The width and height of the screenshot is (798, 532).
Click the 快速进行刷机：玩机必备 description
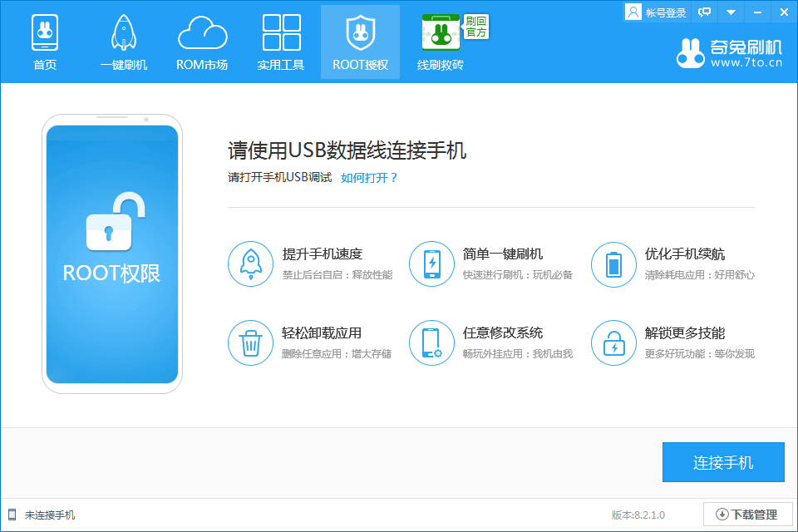point(518,275)
